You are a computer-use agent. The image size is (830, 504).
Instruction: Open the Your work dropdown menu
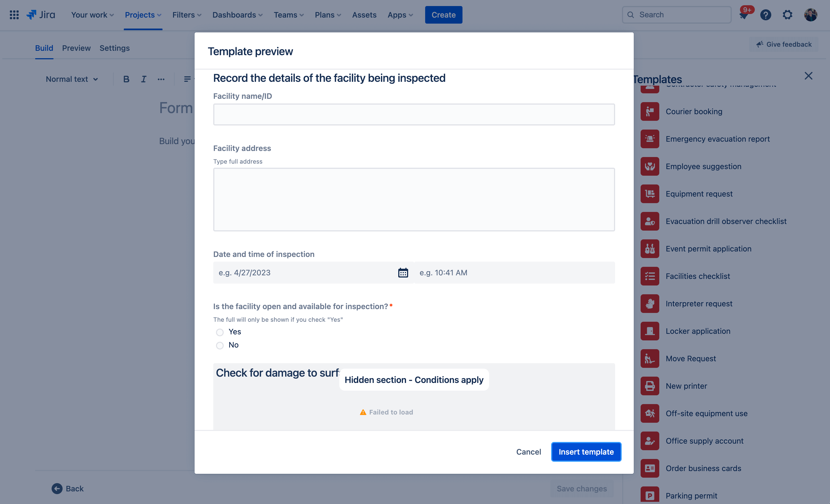point(92,14)
